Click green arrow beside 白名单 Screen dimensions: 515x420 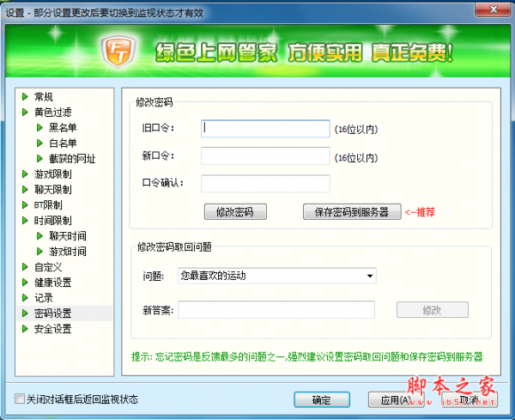pyautogui.click(x=39, y=143)
